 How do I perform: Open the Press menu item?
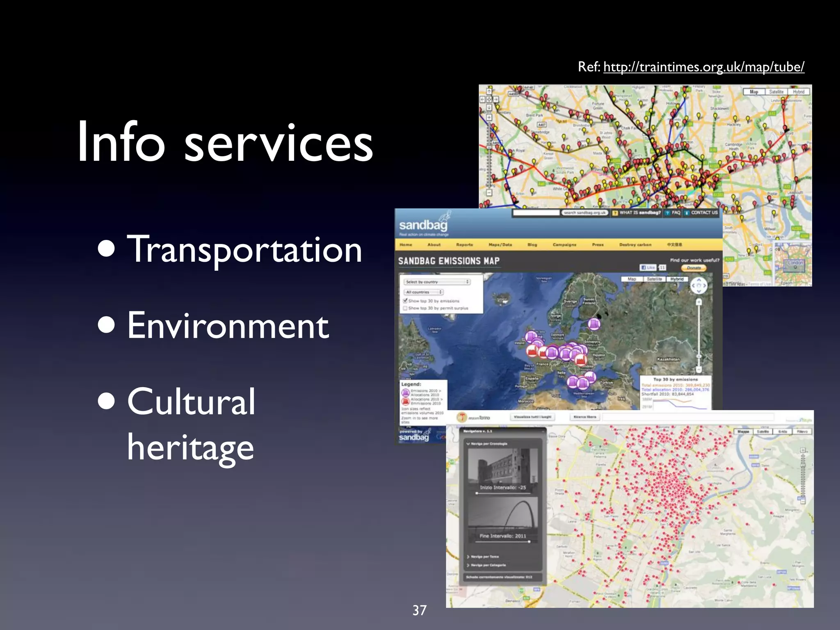pos(598,244)
